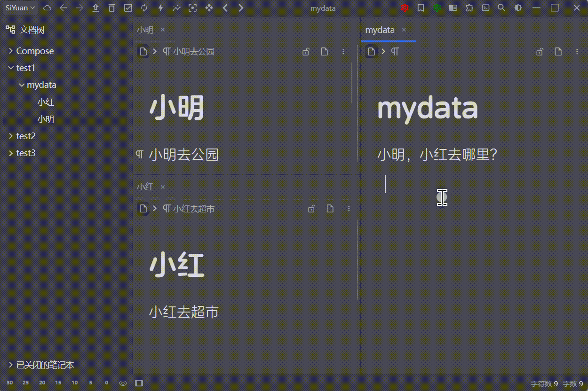Open the bookmark panel icon
The width and height of the screenshot is (588, 391).
click(x=421, y=8)
